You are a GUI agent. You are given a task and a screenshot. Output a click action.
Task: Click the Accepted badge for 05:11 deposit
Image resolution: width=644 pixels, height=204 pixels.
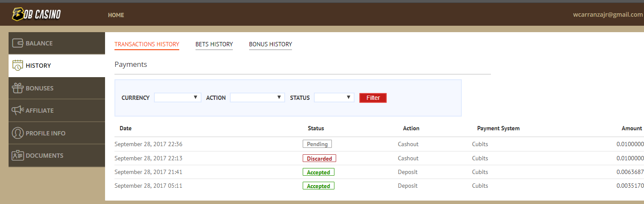click(319, 186)
